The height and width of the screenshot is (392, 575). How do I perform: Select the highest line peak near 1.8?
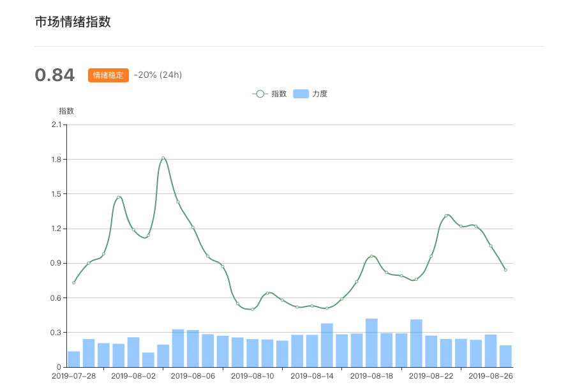tap(163, 158)
